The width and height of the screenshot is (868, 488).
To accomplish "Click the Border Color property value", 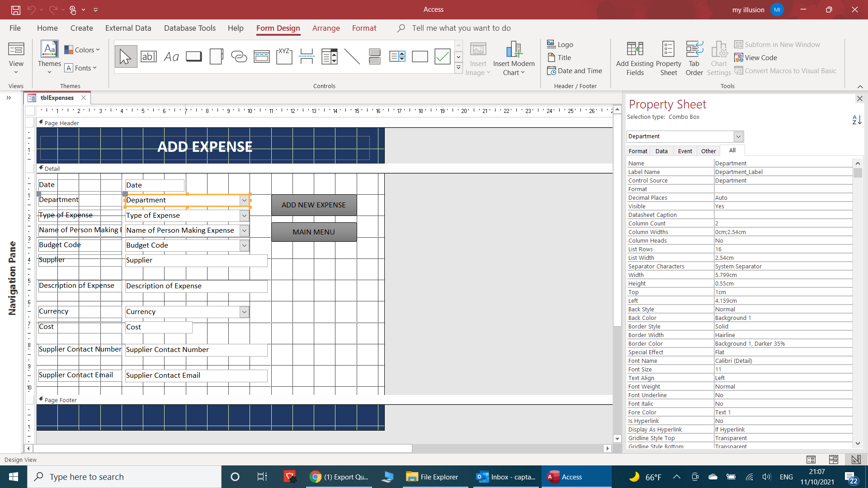I will [x=783, y=344].
